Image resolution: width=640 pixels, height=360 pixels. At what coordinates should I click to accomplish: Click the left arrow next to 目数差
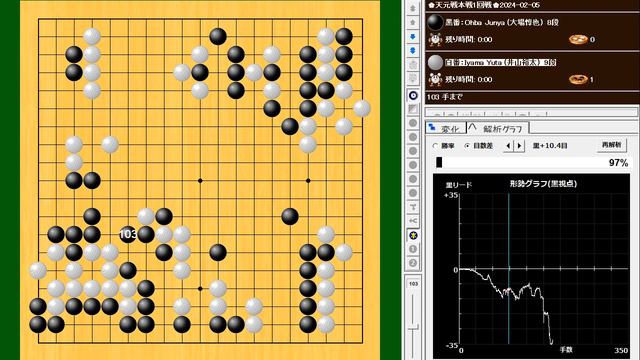(x=508, y=146)
